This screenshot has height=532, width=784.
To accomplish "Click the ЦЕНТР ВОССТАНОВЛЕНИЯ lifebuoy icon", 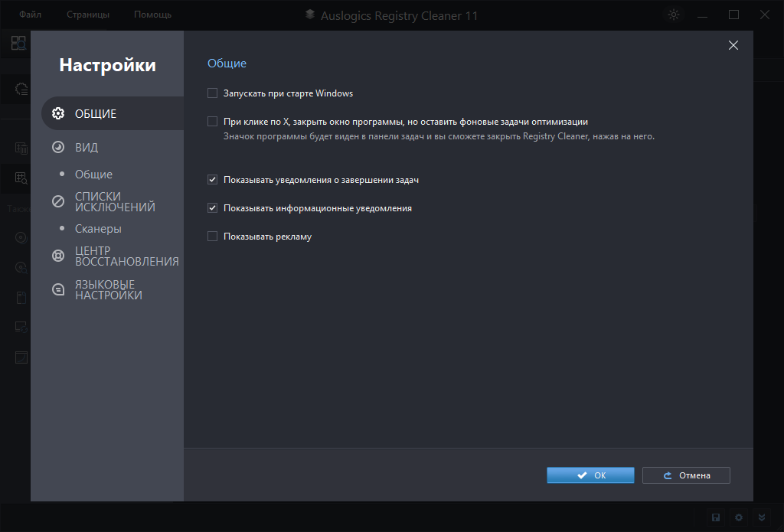I will coord(57,256).
